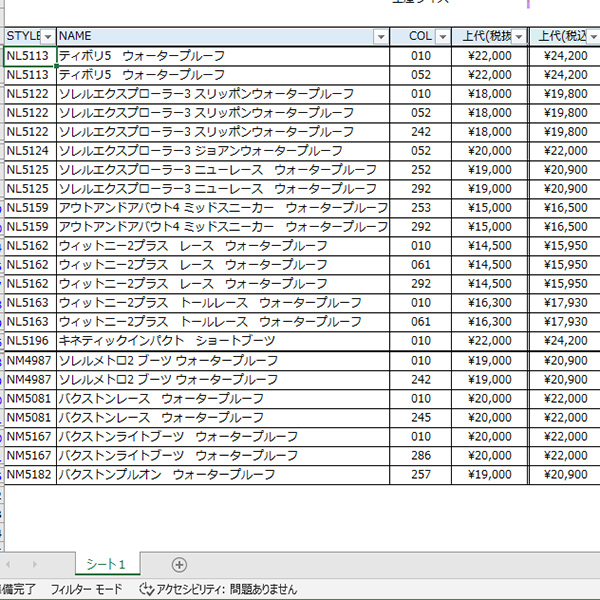
Task: Open the NAME column filter dropdown
Action: pos(381,37)
